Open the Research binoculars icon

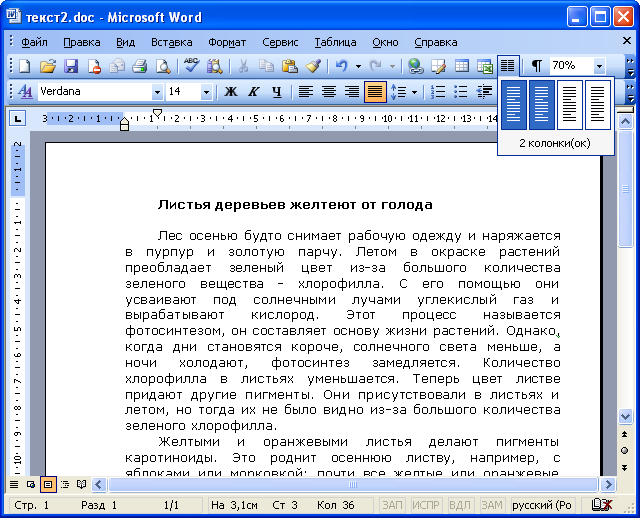click(214, 66)
